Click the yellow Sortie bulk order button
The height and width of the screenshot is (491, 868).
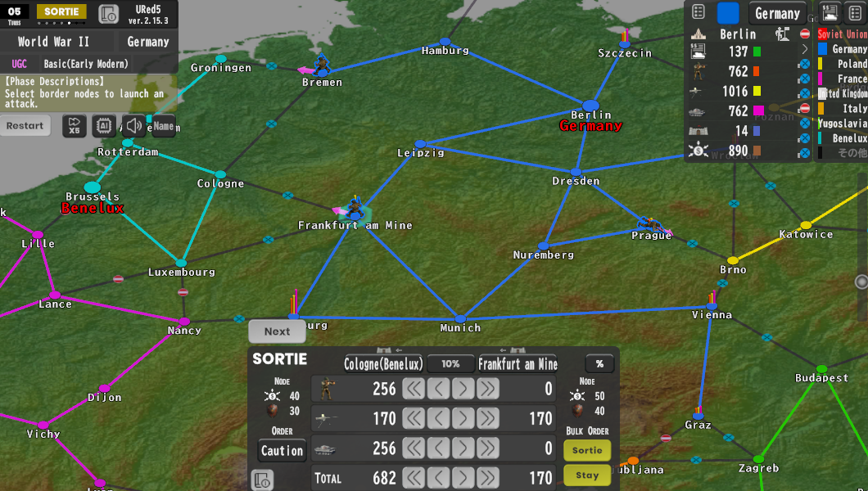pyautogui.click(x=587, y=450)
